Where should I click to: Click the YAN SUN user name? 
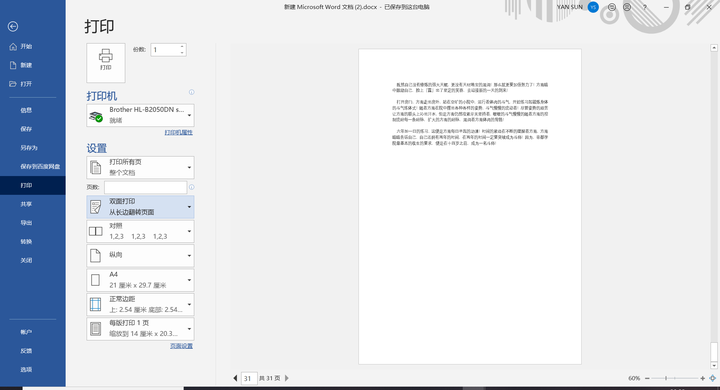[570, 7]
